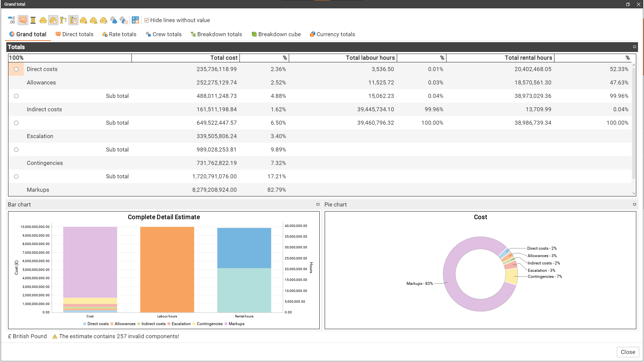Viewport: 644px width, 362px height.
Task: Collapse the Pie chart panel corner button
Action: tap(635, 204)
